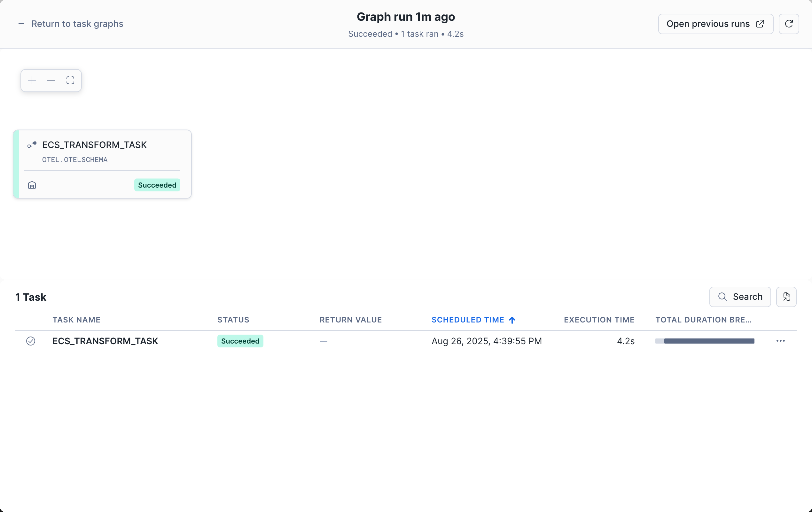Screen dimensions: 812x512
Task: Zoom in on the graph canvas
Action: tap(32, 80)
